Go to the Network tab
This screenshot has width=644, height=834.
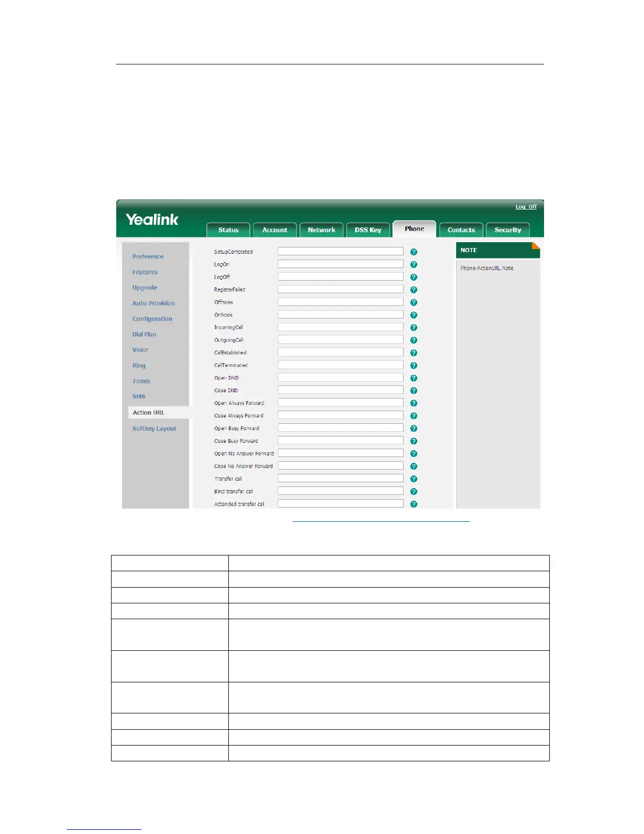(321, 230)
